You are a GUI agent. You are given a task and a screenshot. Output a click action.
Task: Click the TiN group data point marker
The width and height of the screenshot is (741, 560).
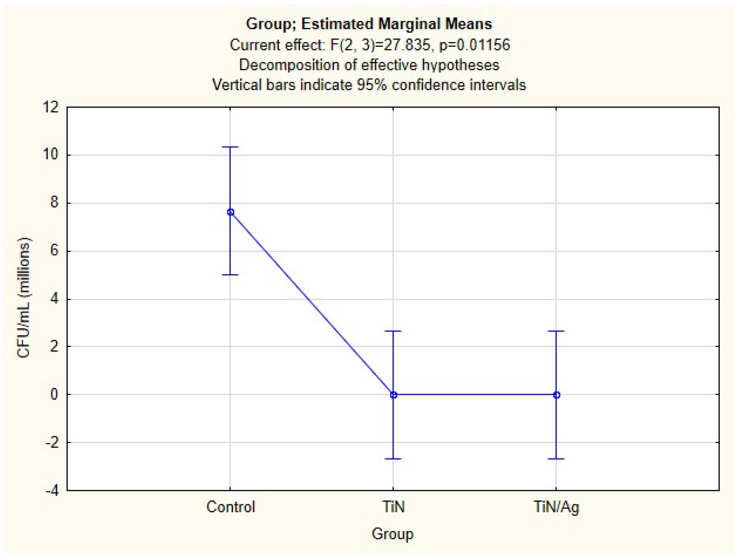394,395
